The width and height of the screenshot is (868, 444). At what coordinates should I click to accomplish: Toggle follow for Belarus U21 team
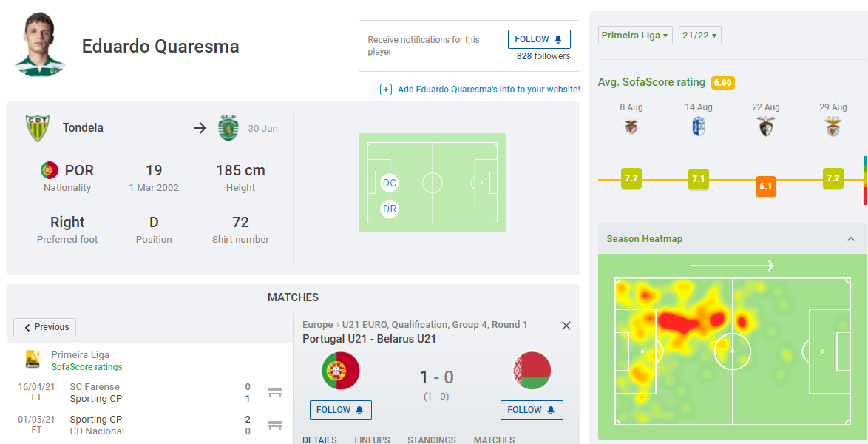(x=532, y=410)
